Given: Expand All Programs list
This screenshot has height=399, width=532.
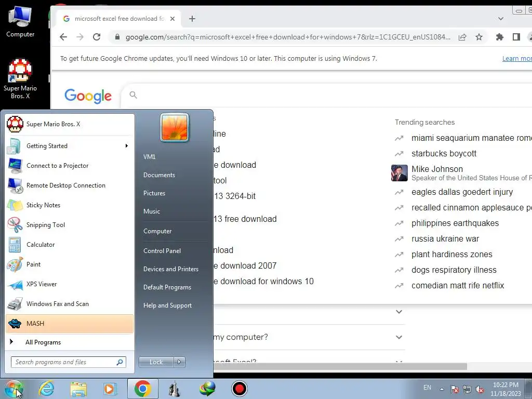Looking at the screenshot, I should click(70, 342).
